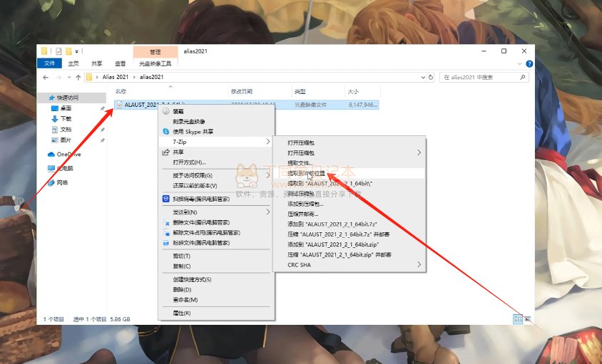Click the 装载 (Mount) disc icon entry

click(178, 112)
